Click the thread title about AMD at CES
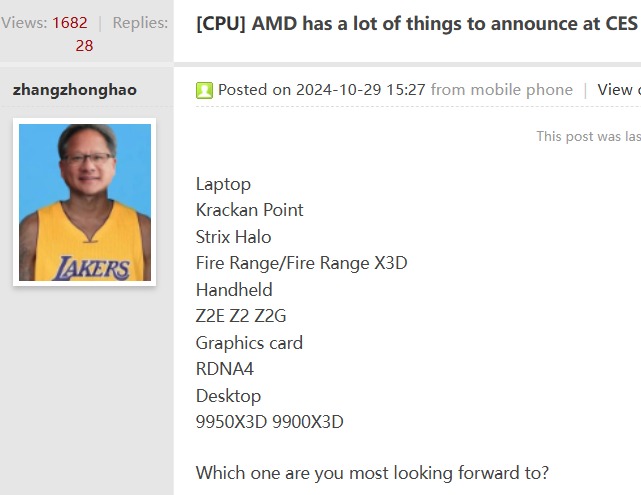This screenshot has width=641, height=495. [418, 24]
